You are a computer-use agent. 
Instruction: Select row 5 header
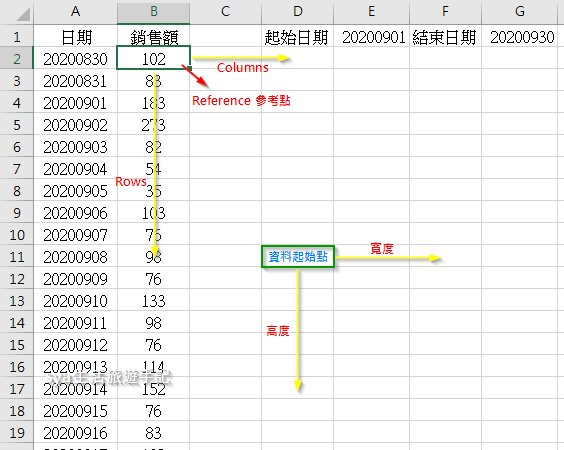click(x=17, y=125)
